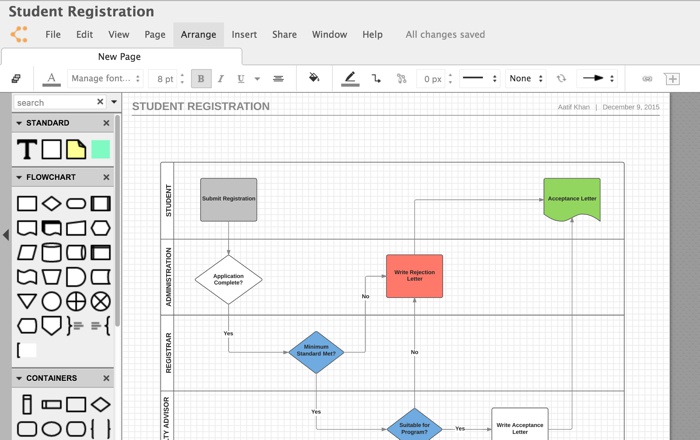Open the View menu
Image resolution: width=700 pixels, height=440 pixels.
tap(119, 34)
